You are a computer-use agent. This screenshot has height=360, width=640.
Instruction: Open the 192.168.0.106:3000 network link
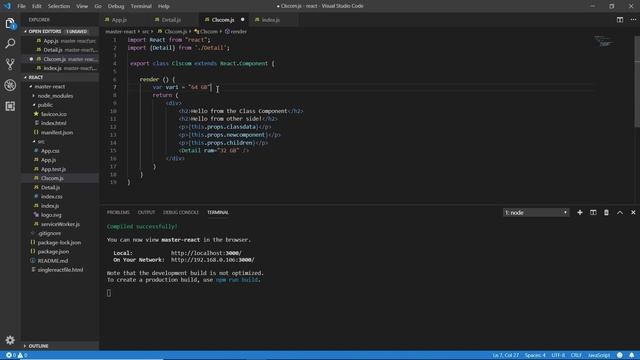pyautogui.click(x=213, y=260)
